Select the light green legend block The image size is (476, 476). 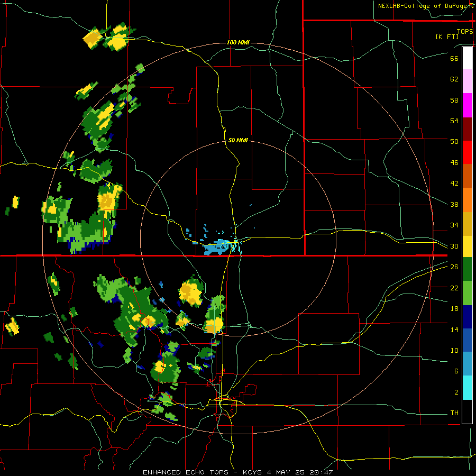click(467, 293)
